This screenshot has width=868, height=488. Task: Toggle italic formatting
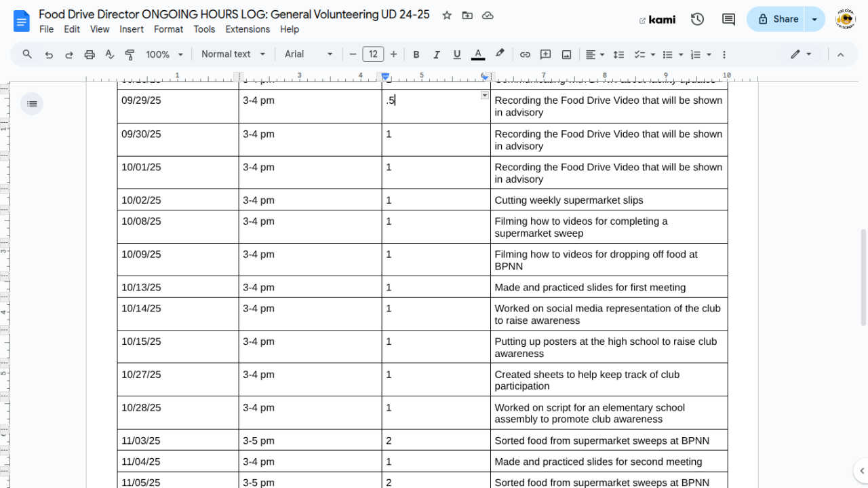coord(437,54)
